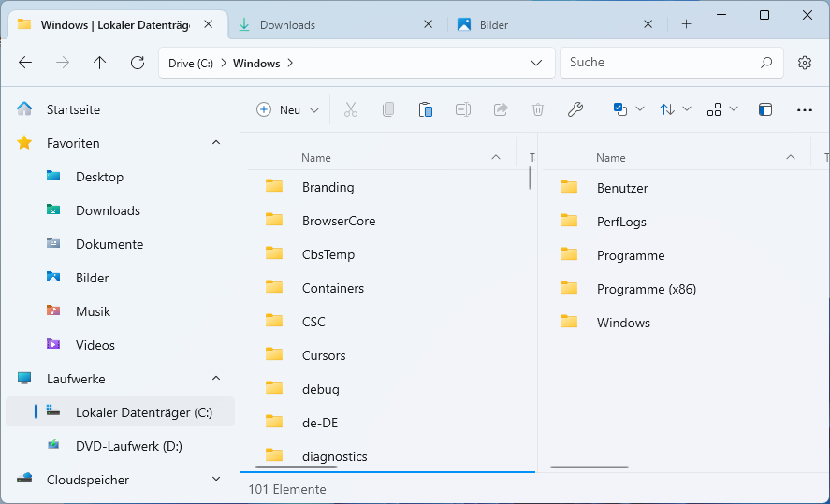The width and height of the screenshot is (830, 504).
Task: Expand chevron after Windows in address bar
Action: [x=290, y=63]
